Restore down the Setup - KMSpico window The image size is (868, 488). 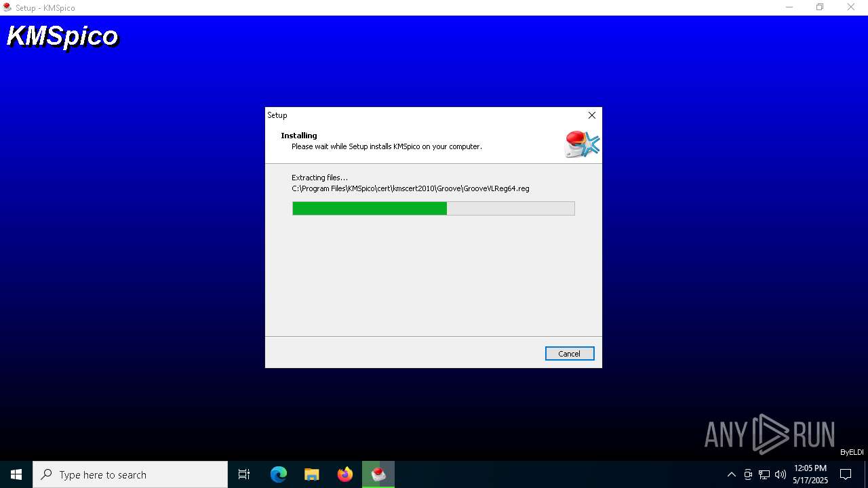pos(820,7)
